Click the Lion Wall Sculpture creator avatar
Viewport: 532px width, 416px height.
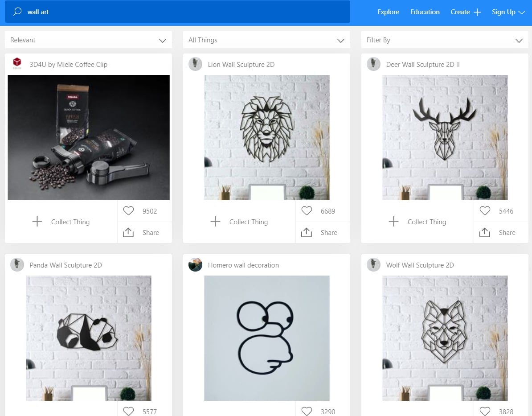coord(195,64)
